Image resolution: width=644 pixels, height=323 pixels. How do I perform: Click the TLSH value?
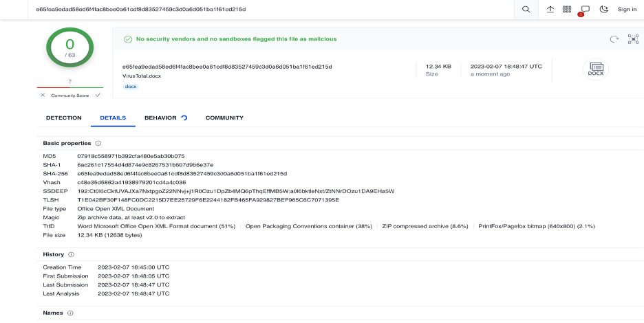click(208, 200)
